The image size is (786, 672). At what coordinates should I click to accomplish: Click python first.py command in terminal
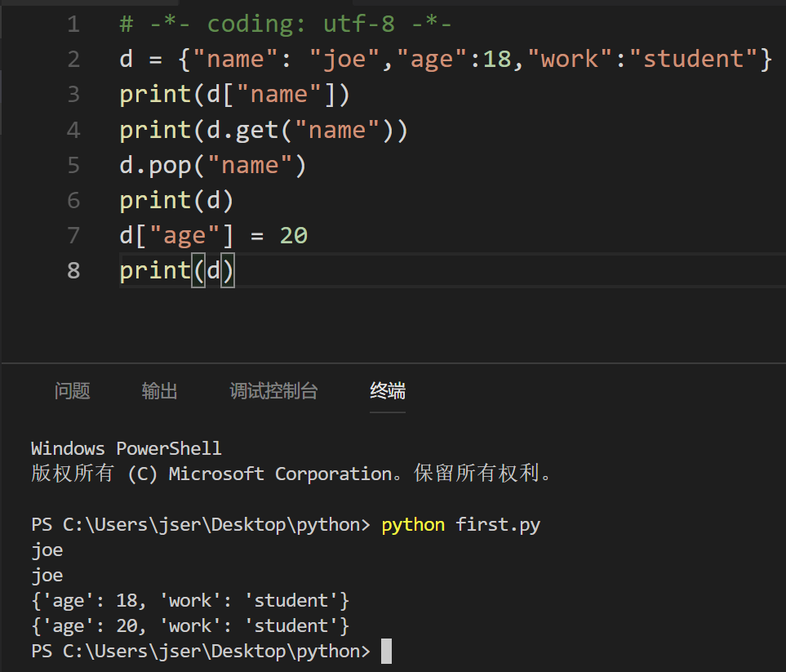click(x=460, y=524)
